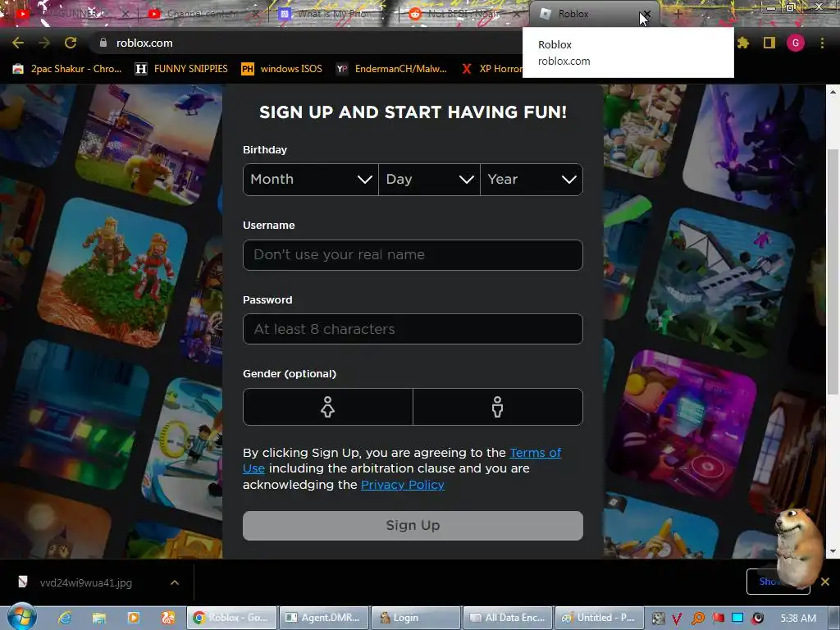
Task: Open the downloaded vvd24wi9wua41.jpg file
Action: tap(85, 583)
